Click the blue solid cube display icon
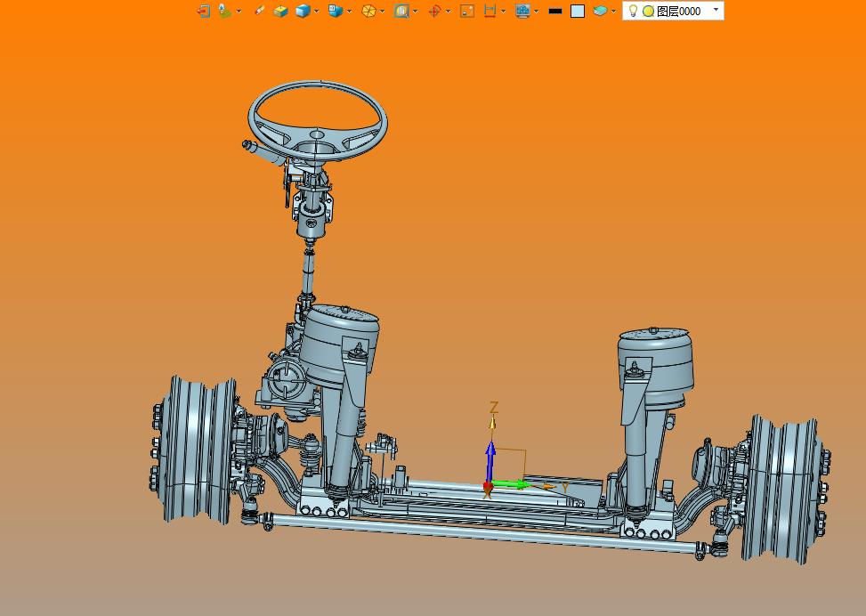 (x=302, y=11)
